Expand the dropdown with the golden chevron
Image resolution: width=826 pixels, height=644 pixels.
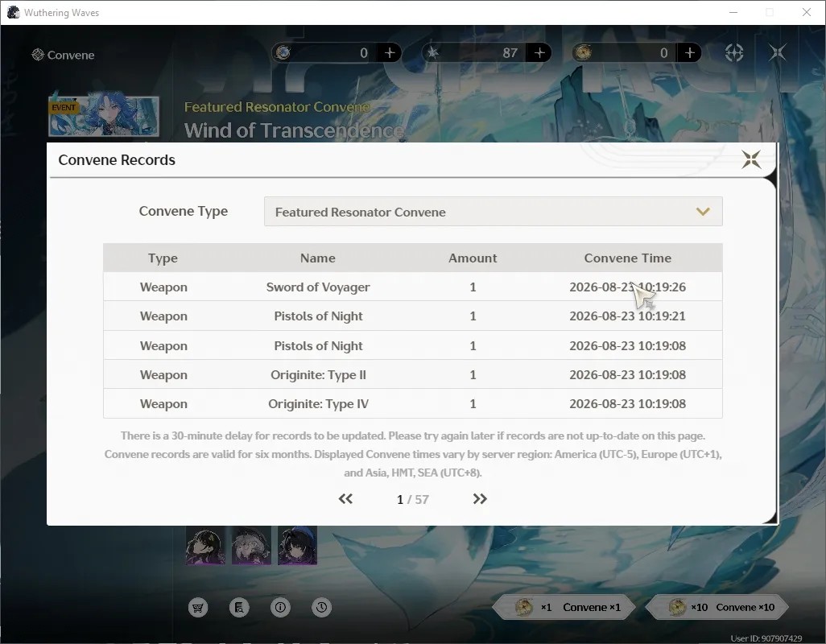(703, 212)
